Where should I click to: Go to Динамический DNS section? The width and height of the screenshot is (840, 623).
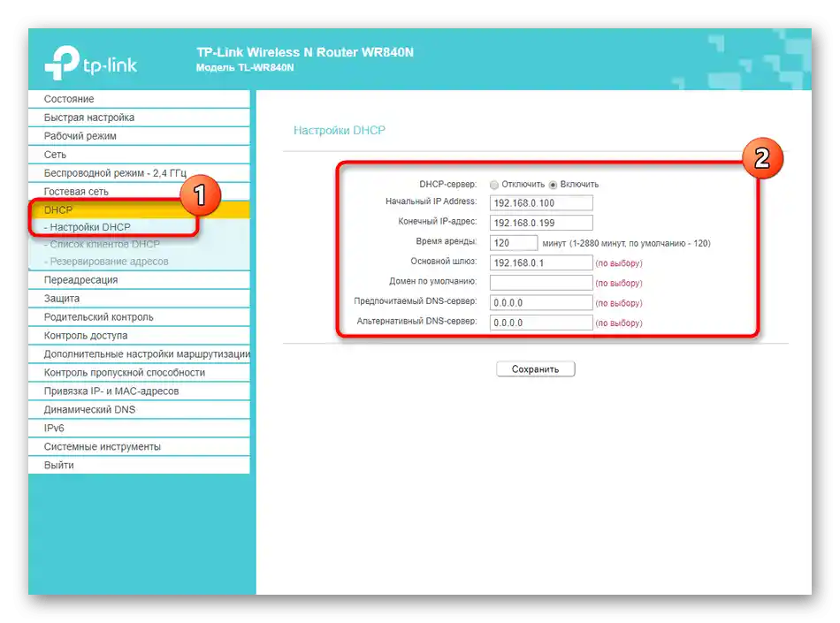pos(140,409)
